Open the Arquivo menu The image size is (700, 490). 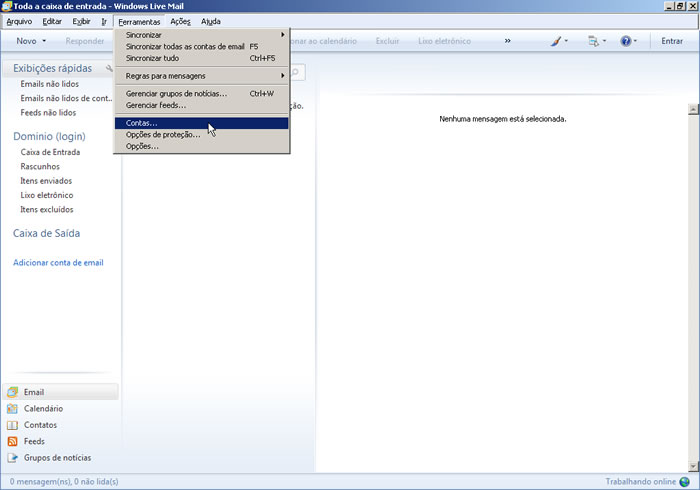click(19, 21)
